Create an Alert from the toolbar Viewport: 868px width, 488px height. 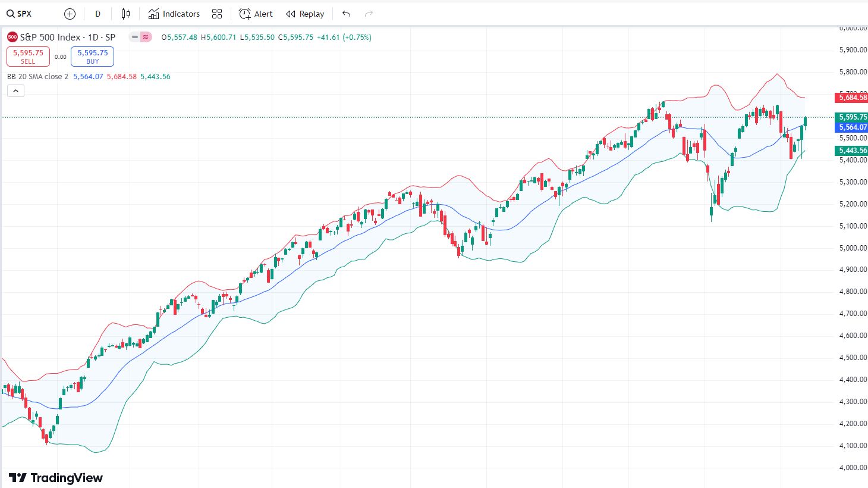coord(256,14)
